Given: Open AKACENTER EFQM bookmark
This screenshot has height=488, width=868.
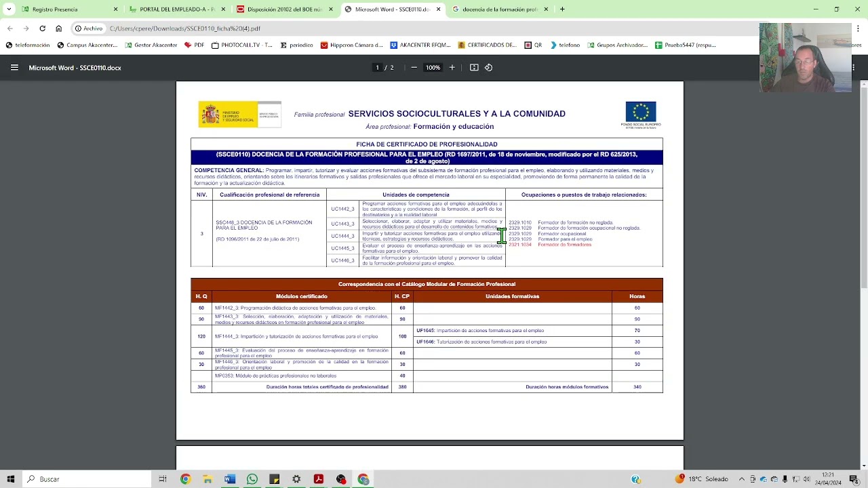Looking at the screenshot, I should click(420, 45).
